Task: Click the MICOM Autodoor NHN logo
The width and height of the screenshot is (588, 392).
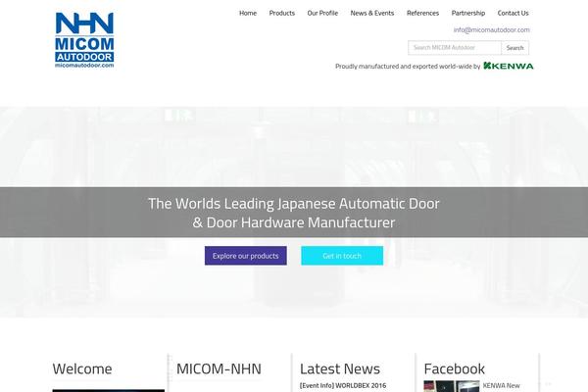Action: [x=85, y=40]
